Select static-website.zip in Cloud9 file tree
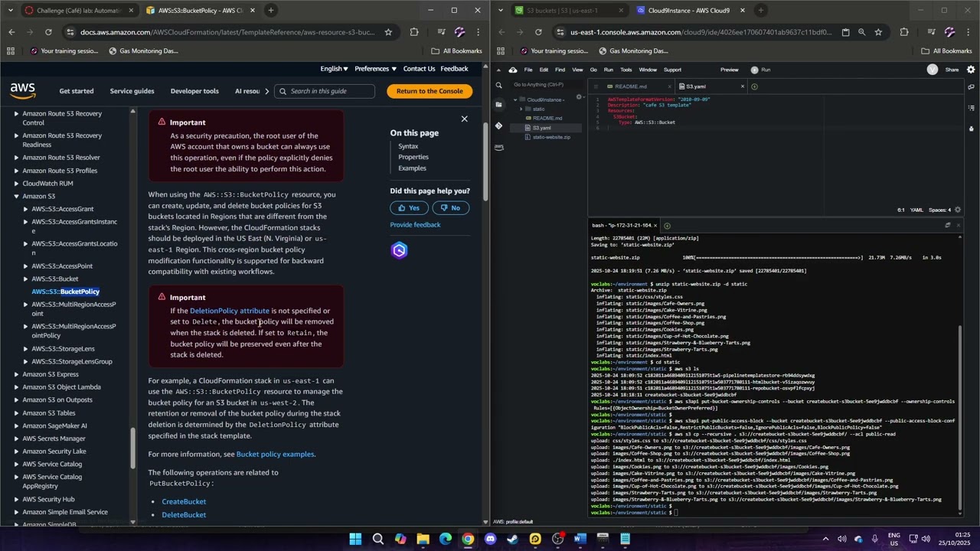The height and width of the screenshot is (551, 980). pos(551,137)
